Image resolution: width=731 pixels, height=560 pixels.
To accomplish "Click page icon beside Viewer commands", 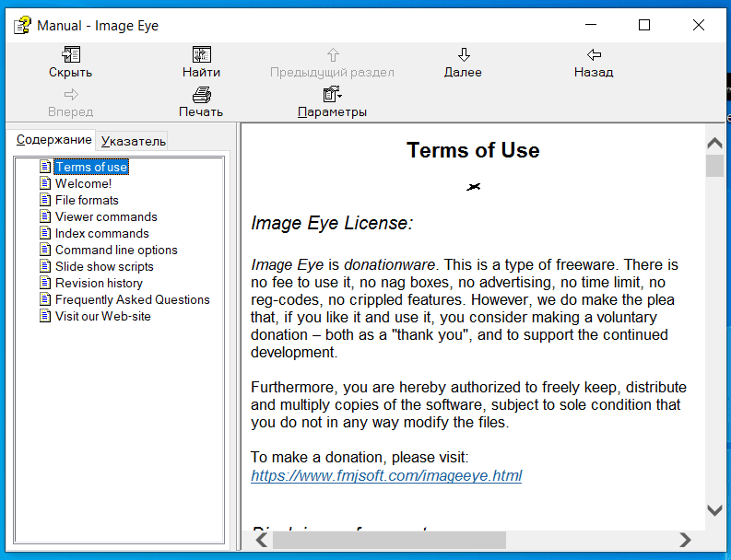I will (45, 216).
